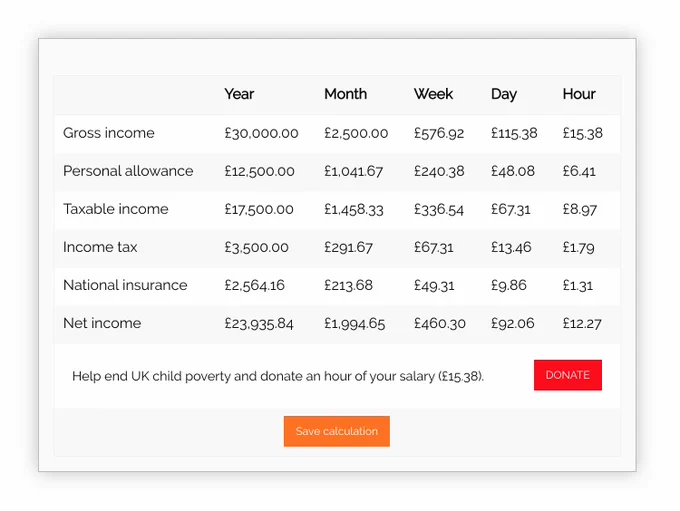Select the Week column header

(x=433, y=94)
